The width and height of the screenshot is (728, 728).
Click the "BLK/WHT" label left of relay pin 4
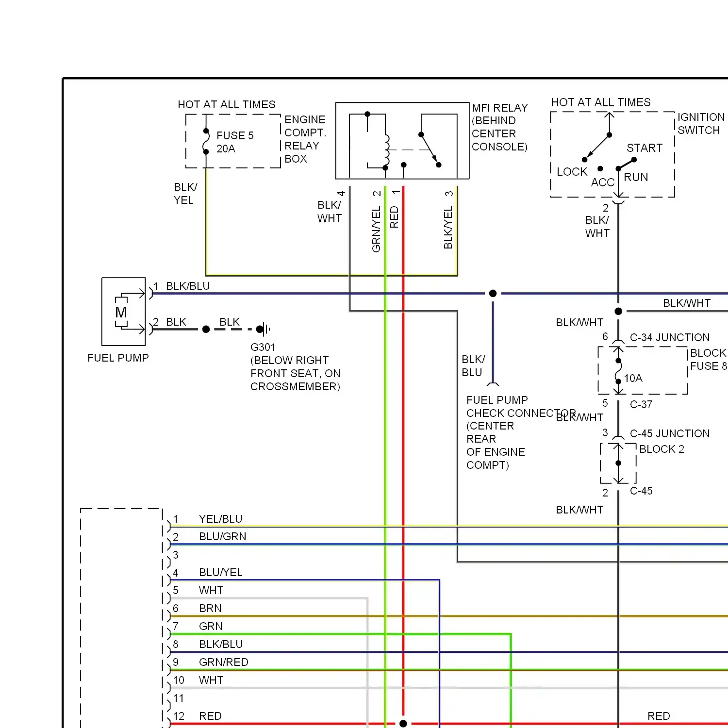330,212
